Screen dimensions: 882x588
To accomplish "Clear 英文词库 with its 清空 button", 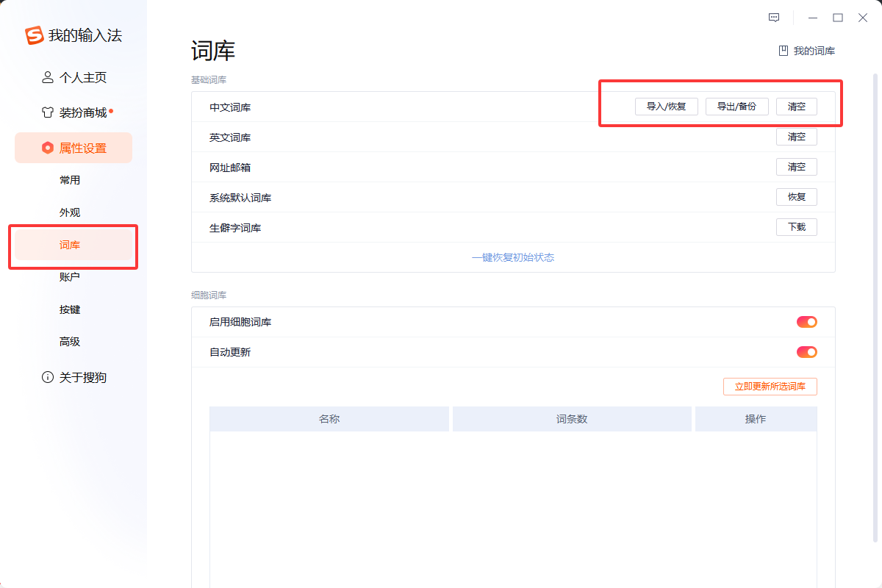I will [x=796, y=136].
